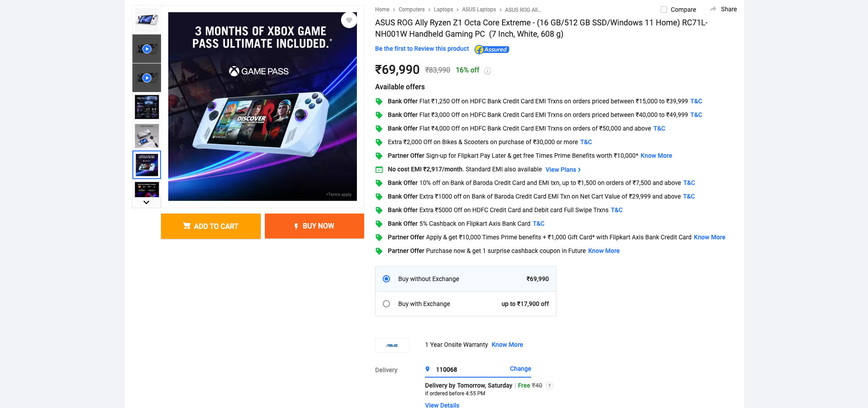Open View Details under delivery info
868x408 pixels.
click(442, 405)
